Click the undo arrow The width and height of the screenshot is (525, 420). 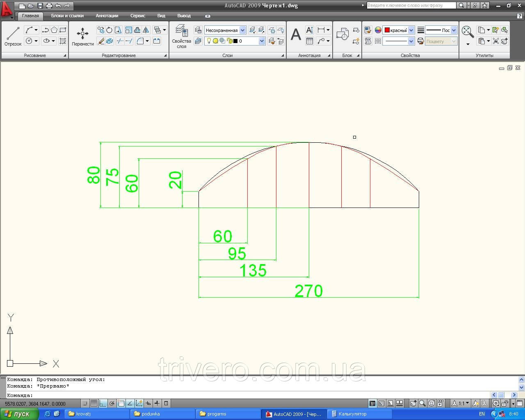point(58,6)
